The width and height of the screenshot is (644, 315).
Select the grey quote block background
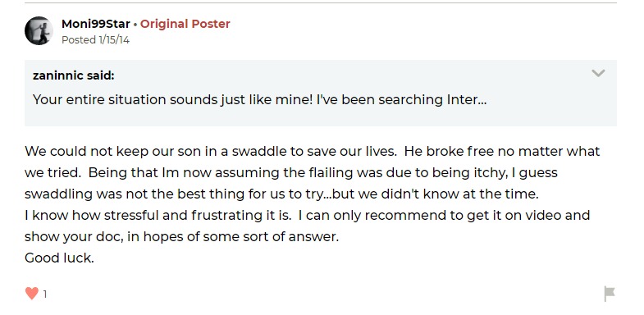pyautogui.click(x=321, y=94)
